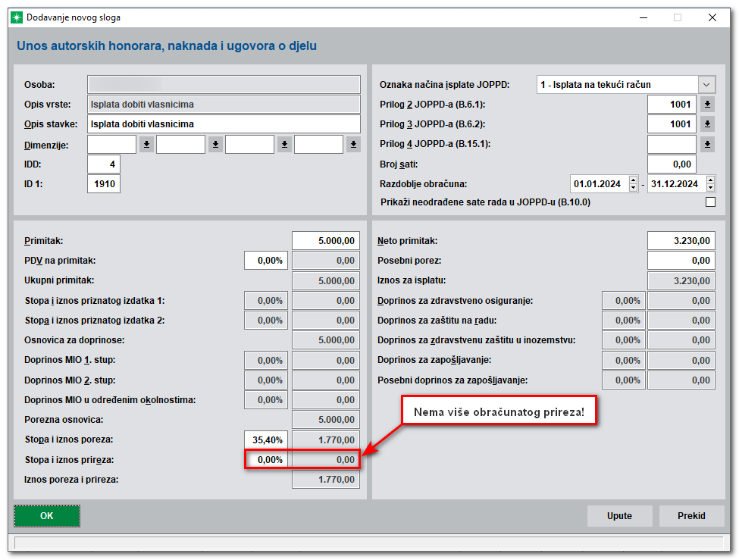
Task: Click Iznos poreza i prireza total field
Action: pos(326,480)
